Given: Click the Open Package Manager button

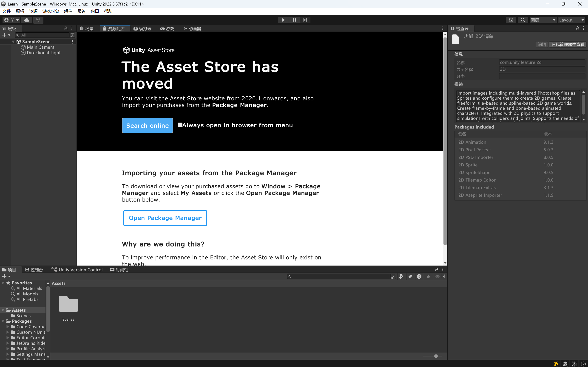Looking at the screenshot, I should pyautogui.click(x=165, y=218).
